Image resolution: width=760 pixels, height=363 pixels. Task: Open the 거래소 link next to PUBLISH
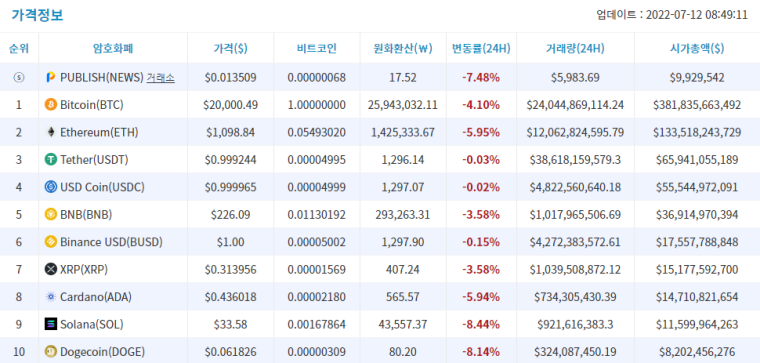coord(160,77)
